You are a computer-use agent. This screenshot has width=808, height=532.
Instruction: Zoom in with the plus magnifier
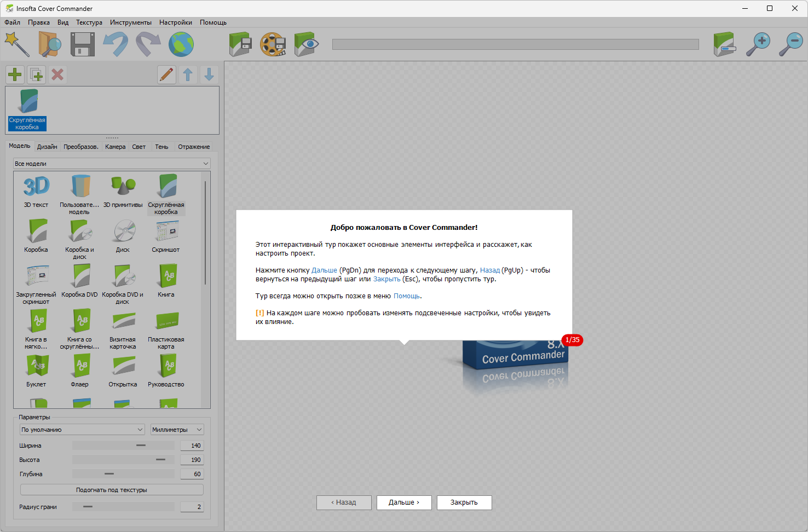pyautogui.click(x=758, y=44)
